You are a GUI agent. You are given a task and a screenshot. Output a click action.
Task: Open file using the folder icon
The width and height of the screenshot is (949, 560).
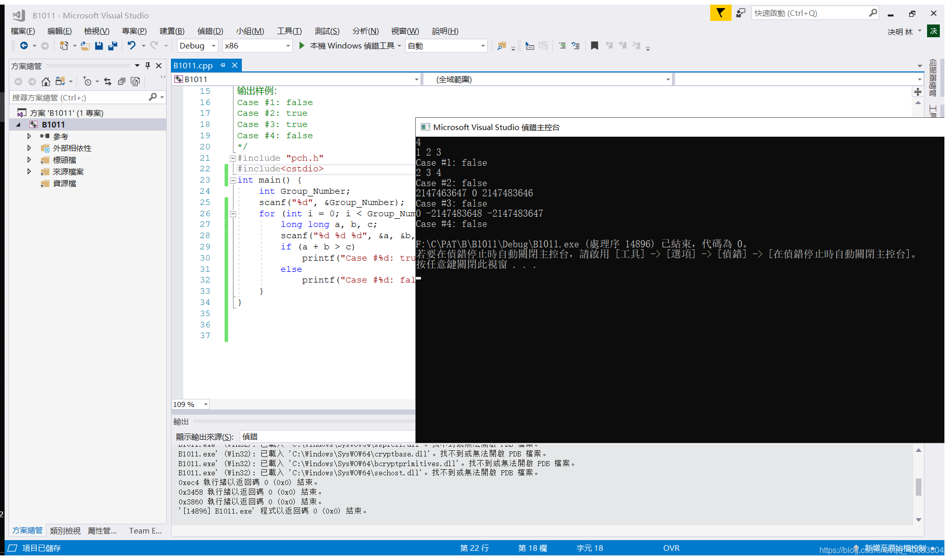[85, 46]
